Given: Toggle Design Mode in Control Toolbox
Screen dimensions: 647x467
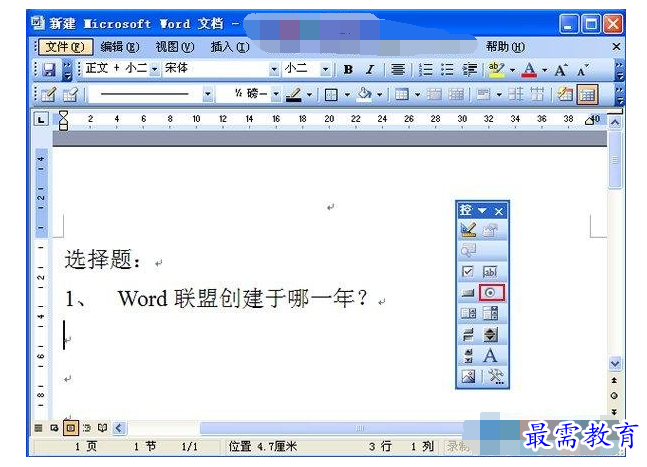Looking at the screenshot, I should pos(468,230).
